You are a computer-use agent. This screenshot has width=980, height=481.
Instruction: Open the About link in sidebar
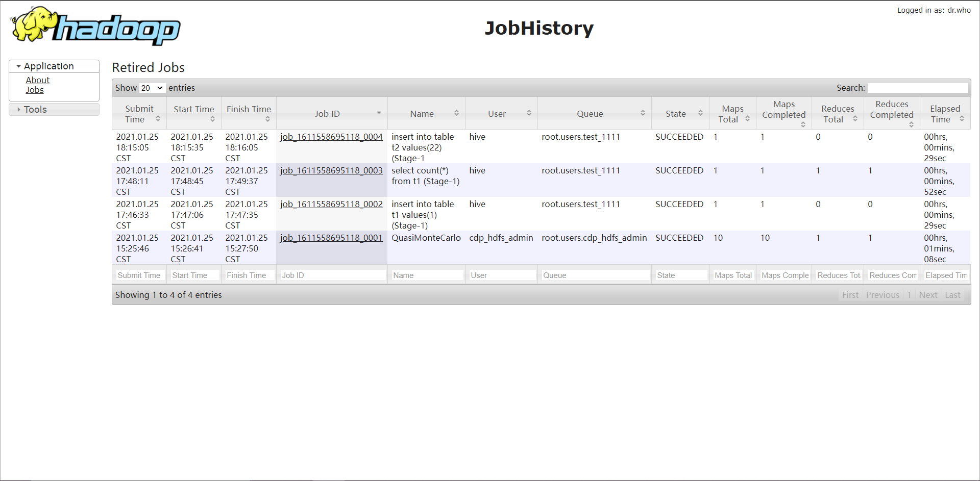(38, 80)
